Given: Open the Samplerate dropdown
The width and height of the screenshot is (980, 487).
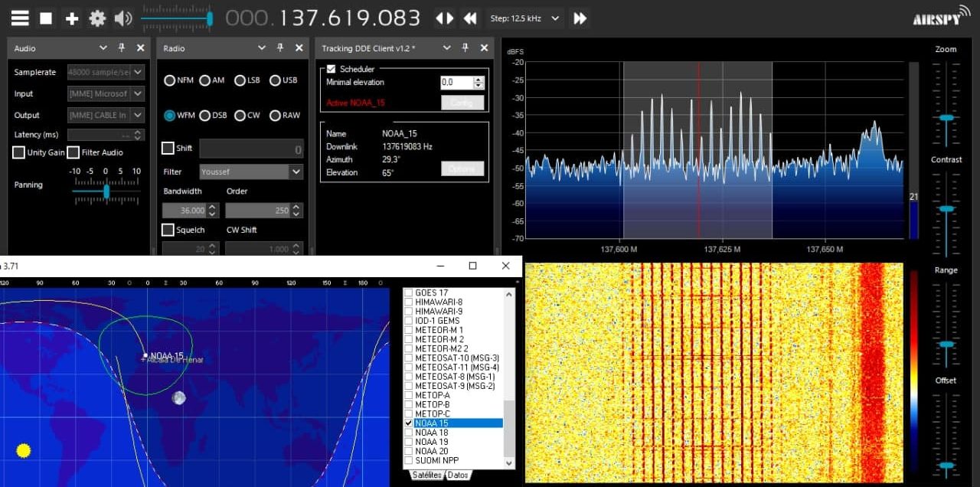Looking at the screenshot, I should 106,72.
